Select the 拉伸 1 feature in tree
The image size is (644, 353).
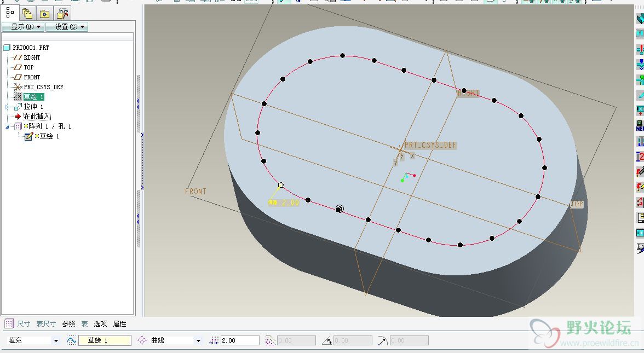[x=33, y=107]
